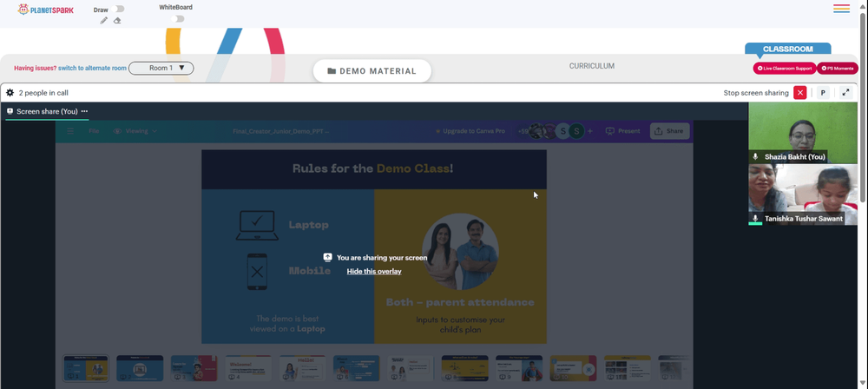Open call settings gear icon

[x=10, y=93]
